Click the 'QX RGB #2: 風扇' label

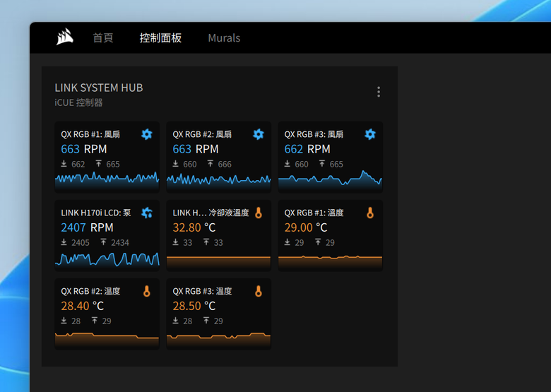[202, 134]
